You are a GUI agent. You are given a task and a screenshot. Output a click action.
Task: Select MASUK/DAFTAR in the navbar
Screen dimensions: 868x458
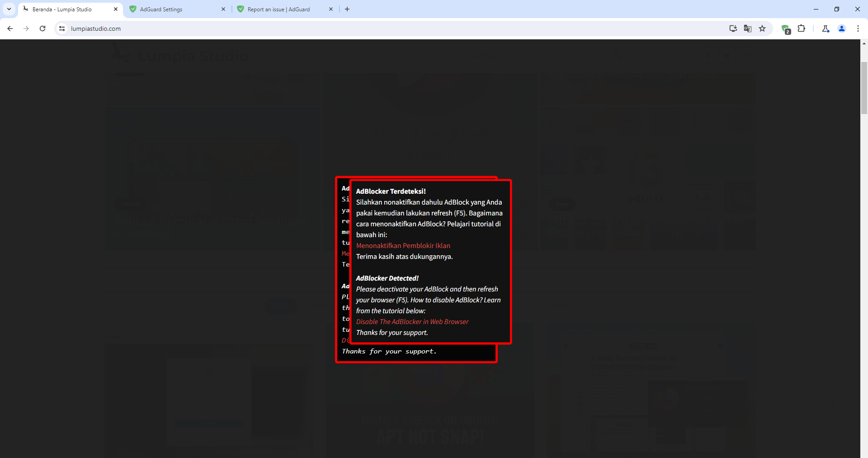tap(664, 56)
